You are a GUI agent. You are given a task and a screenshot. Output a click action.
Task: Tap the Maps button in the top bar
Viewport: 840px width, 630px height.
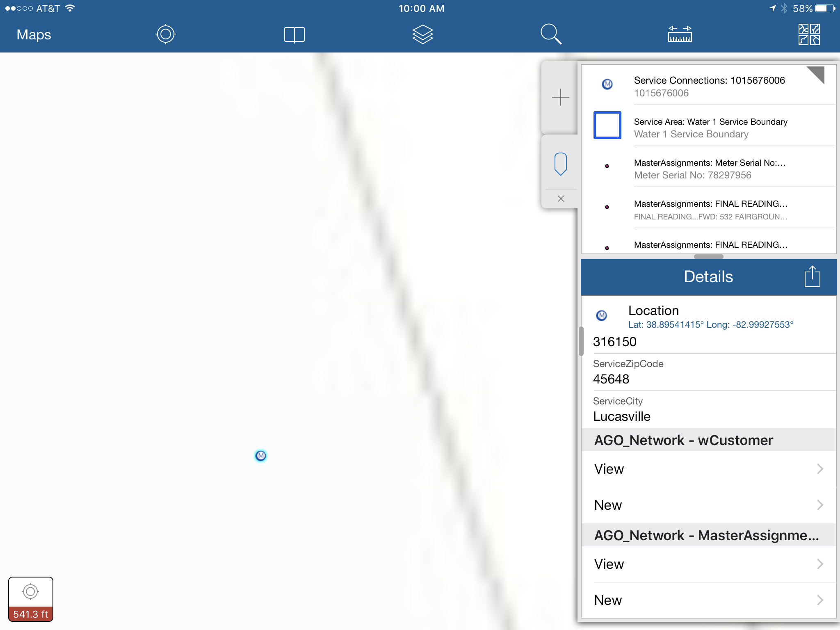34,34
